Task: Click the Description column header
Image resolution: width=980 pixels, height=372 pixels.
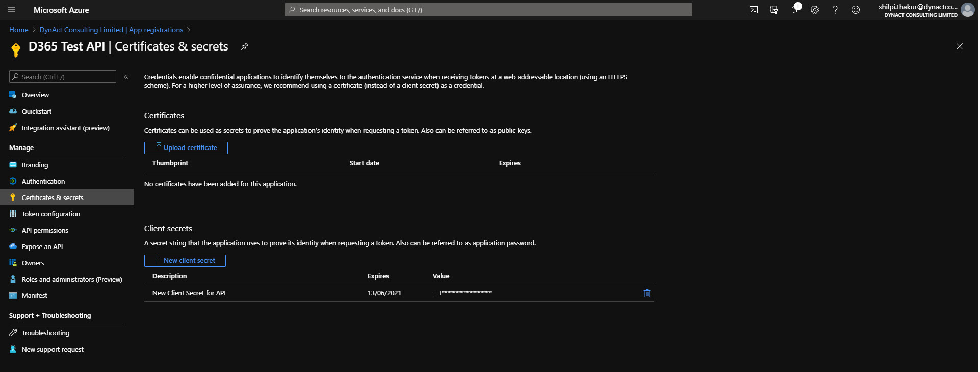Action: tap(170, 276)
